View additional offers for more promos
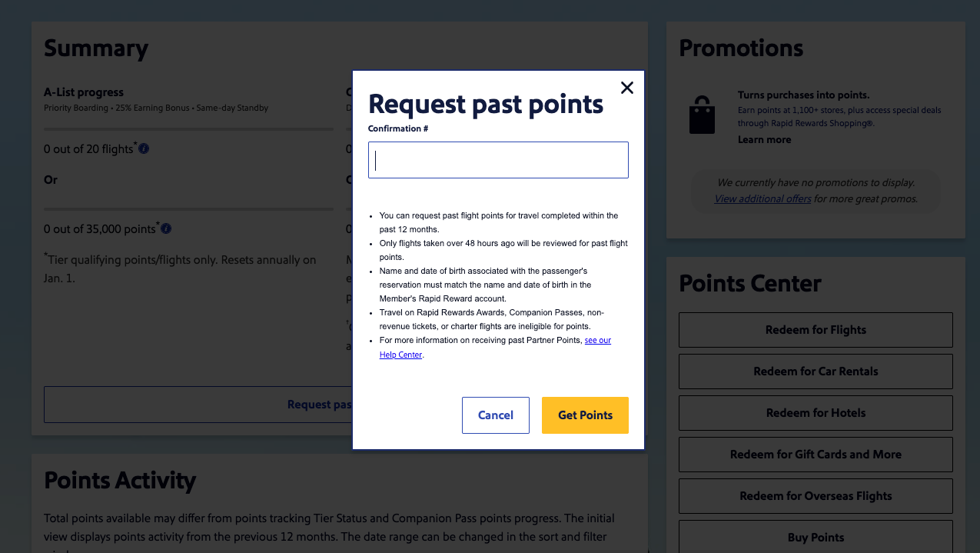 coord(762,198)
